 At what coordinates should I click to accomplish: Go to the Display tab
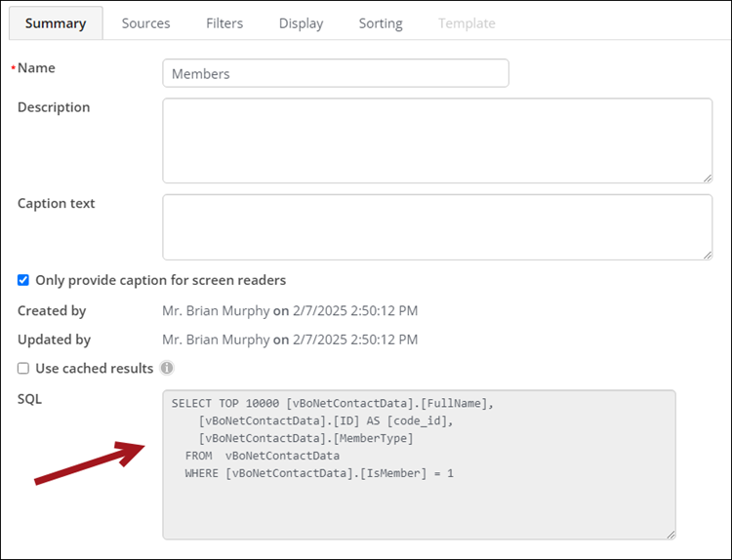(x=302, y=23)
